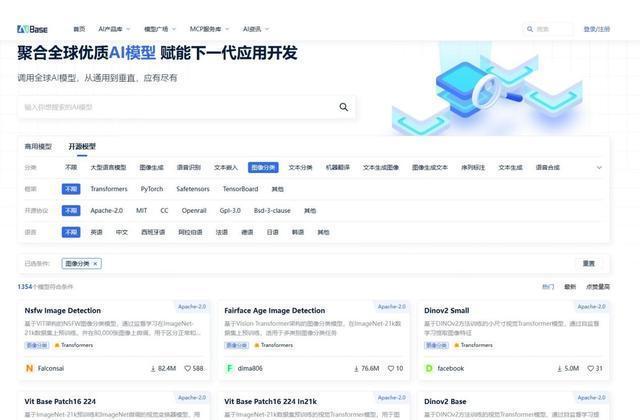Select the 大型语言模型 category filter
The height and width of the screenshot is (420, 640).
pos(108,167)
